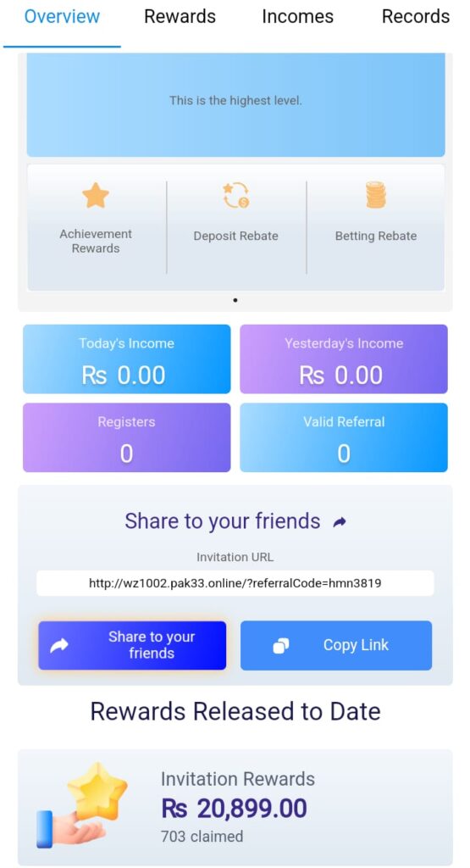Open the Records tab

coord(416,17)
